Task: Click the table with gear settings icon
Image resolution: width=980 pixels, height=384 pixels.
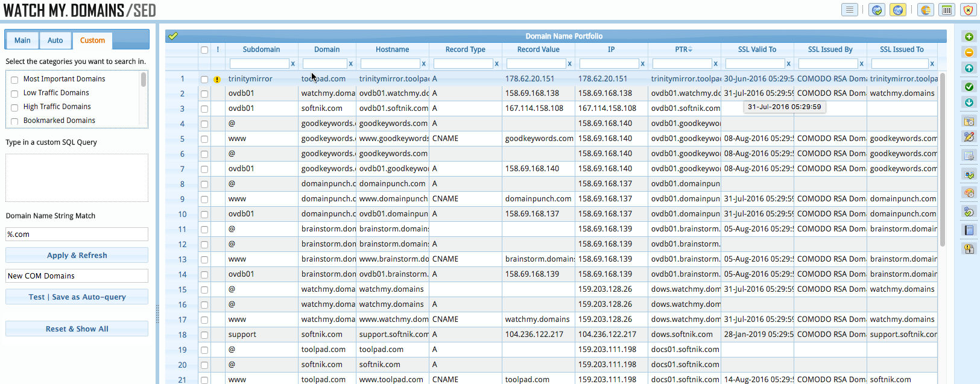Action: (969, 156)
